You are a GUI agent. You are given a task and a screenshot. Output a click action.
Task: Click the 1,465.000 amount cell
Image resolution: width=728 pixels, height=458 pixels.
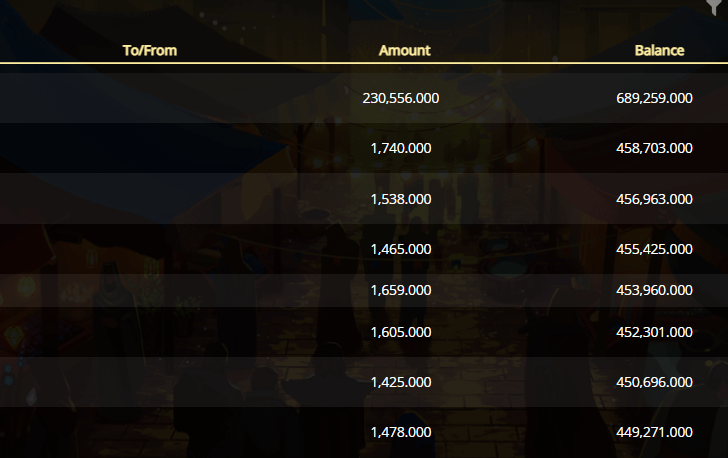[x=401, y=249]
